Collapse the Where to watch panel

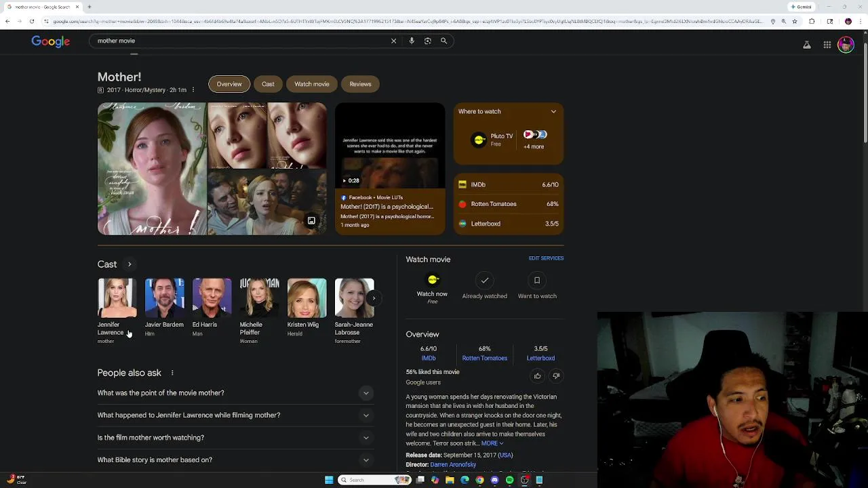(x=553, y=112)
